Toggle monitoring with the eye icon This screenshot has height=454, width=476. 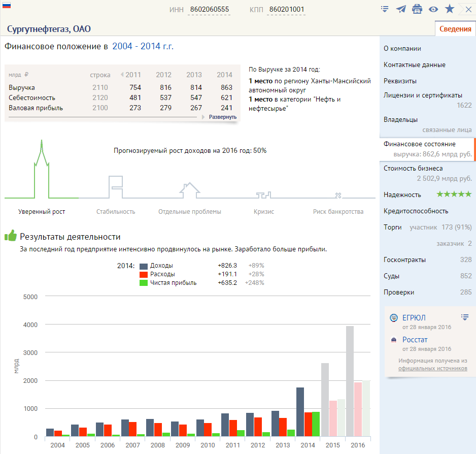point(433,10)
